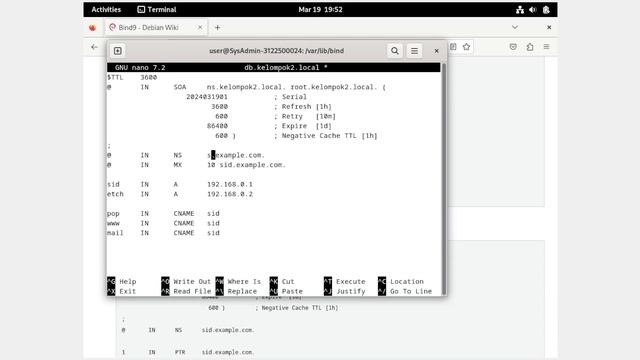The height and width of the screenshot is (360, 640).
Task: Click the ^G Help shortcut in nano
Action: coord(122,282)
